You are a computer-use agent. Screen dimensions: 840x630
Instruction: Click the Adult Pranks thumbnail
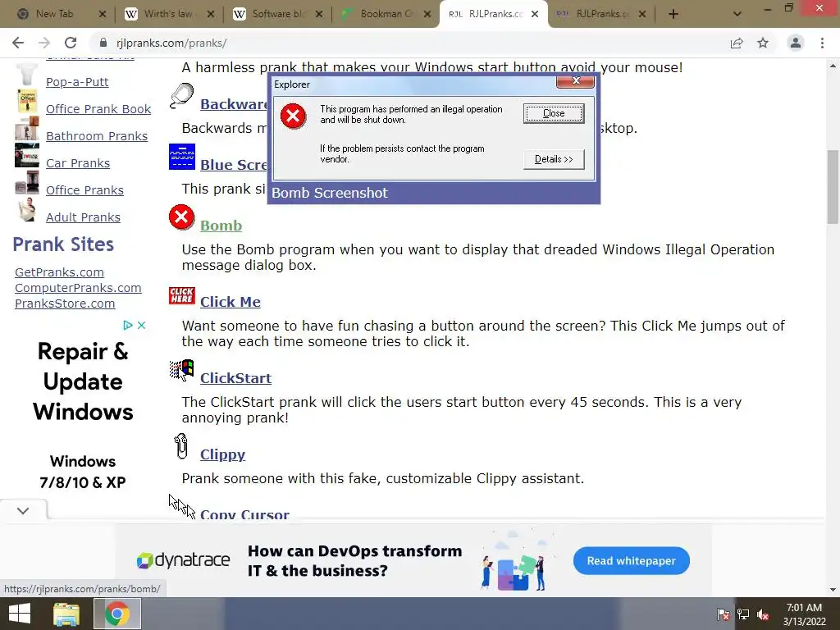click(x=26, y=209)
